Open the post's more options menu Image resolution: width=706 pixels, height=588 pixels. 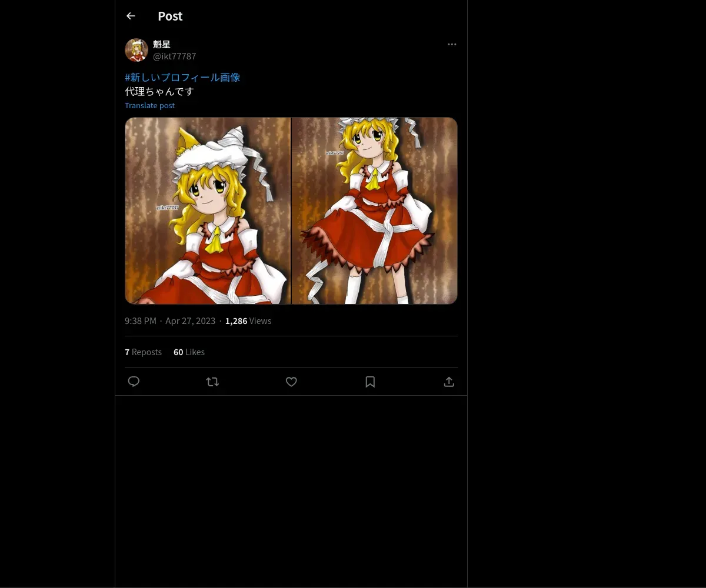452,44
